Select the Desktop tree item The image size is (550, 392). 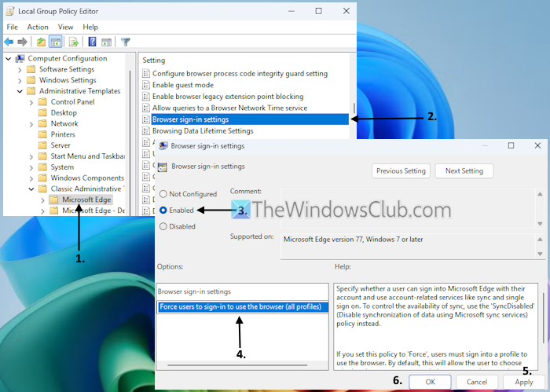pyautogui.click(x=64, y=112)
